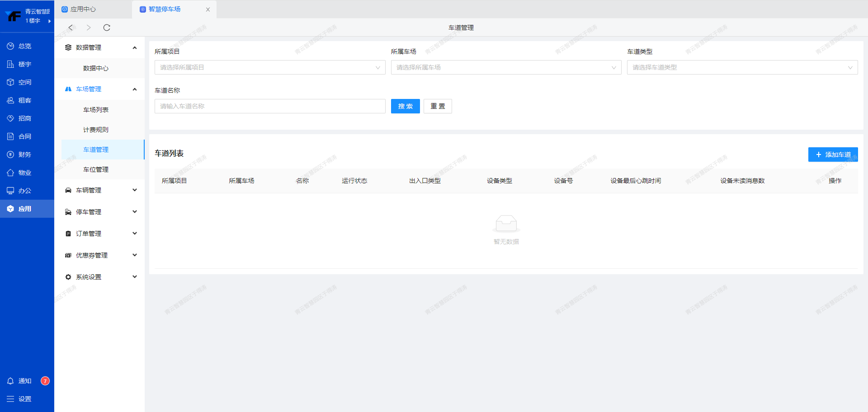
Task: Select the 物业 property icon
Action: [10, 173]
